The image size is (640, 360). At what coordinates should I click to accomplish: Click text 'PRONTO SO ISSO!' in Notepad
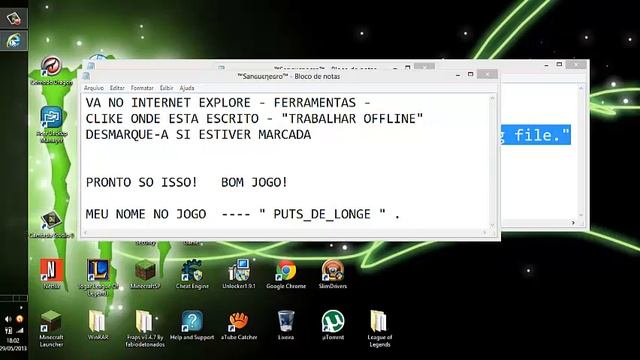tap(142, 182)
